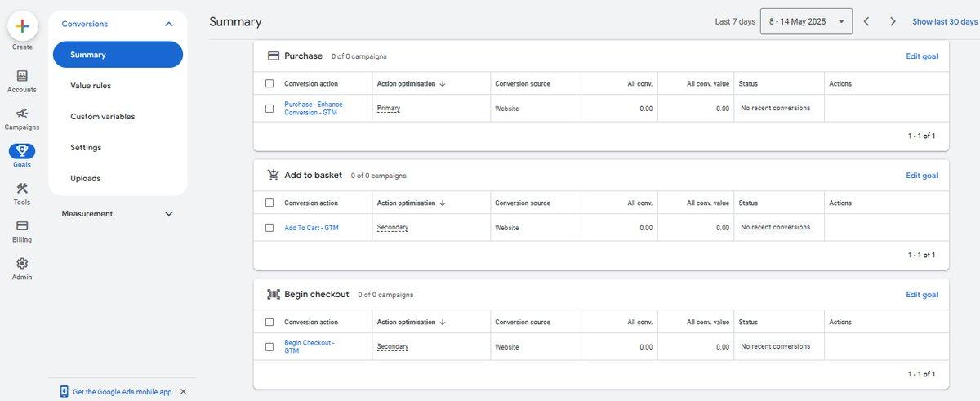The width and height of the screenshot is (980, 401).
Task: Open Custom variables in sidebar
Action: [103, 117]
